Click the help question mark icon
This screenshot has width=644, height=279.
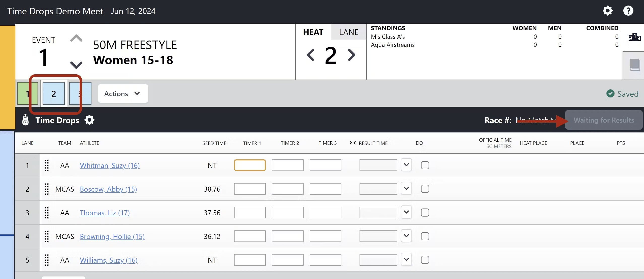628,11
